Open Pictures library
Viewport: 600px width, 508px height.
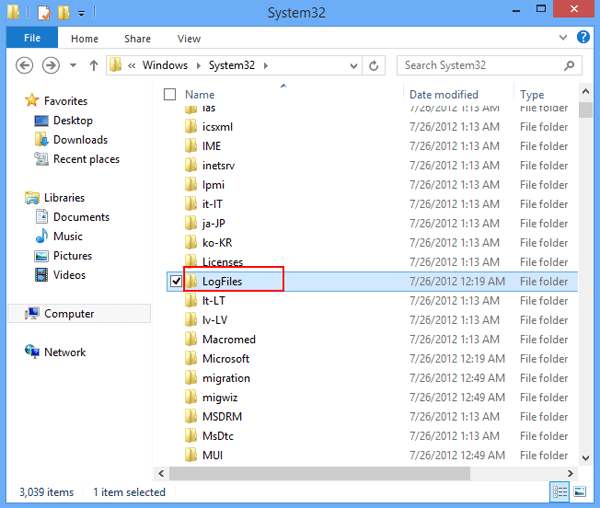click(72, 256)
